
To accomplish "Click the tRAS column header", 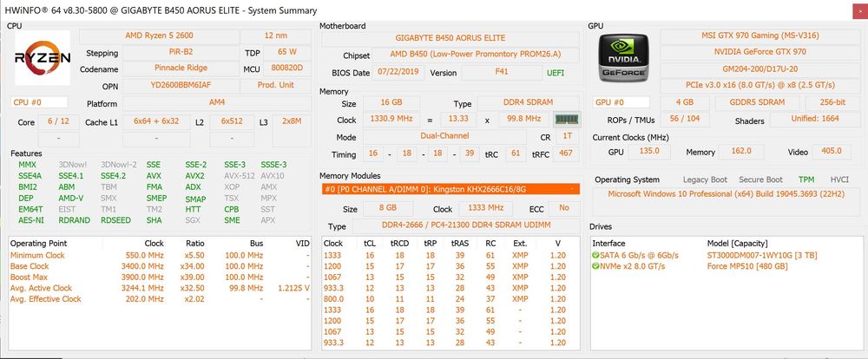I will click(x=459, y=243).
